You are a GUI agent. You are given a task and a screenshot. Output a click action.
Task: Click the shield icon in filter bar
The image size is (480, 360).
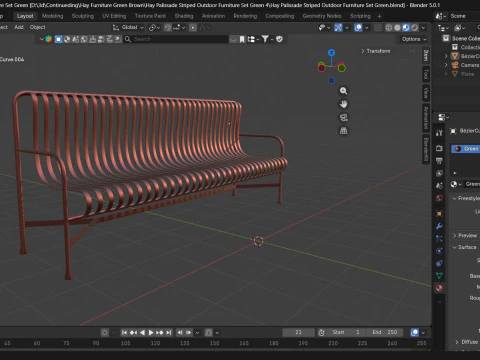tap(279, 39)
